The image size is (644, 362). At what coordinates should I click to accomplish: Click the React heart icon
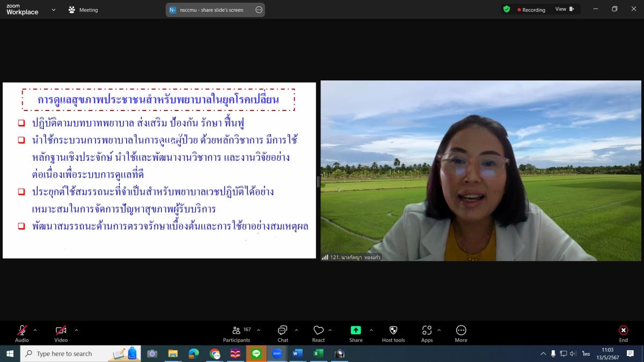(318, 333)
